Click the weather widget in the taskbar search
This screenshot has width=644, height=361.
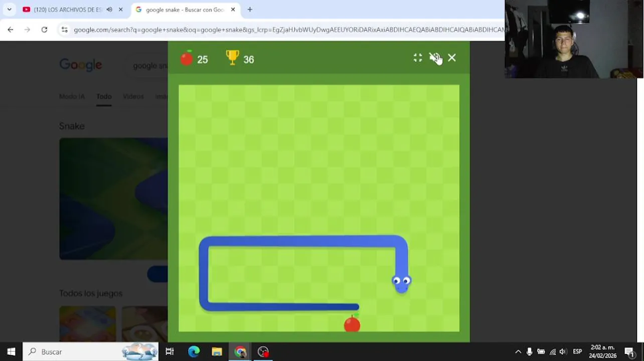tap(140, 351)
